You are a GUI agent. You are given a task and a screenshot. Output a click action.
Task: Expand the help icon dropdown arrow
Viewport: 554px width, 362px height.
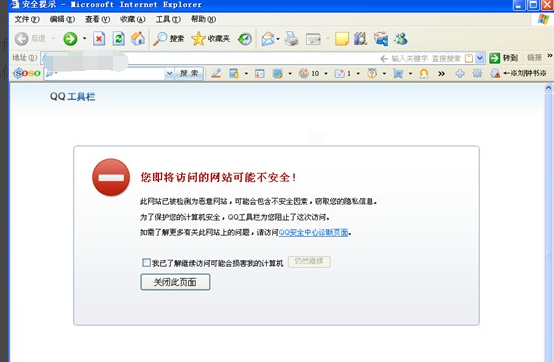pyautogui.click(x=384, y=73)
